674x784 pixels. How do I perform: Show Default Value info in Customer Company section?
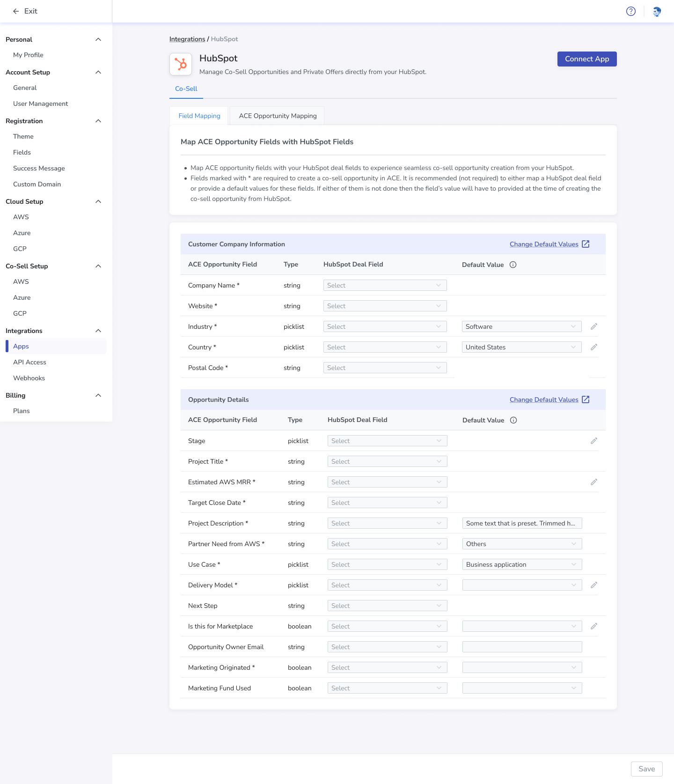click(x=513, y=265)
